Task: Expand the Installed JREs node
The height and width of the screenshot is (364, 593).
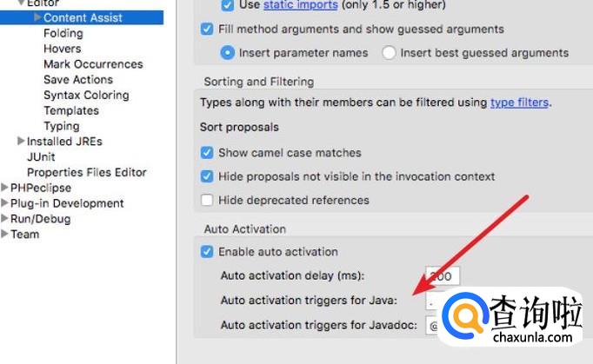Action: point(21,141)
